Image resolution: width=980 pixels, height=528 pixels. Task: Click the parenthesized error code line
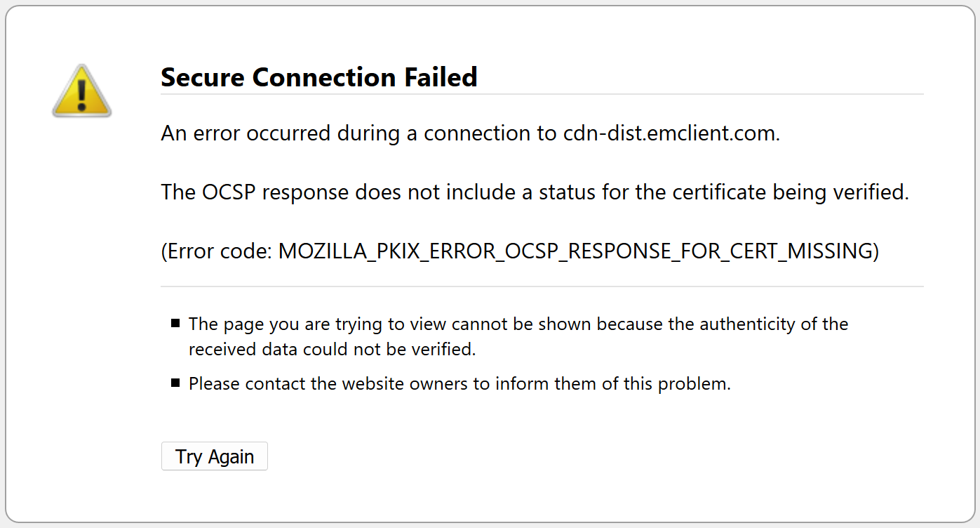[519, 251]
